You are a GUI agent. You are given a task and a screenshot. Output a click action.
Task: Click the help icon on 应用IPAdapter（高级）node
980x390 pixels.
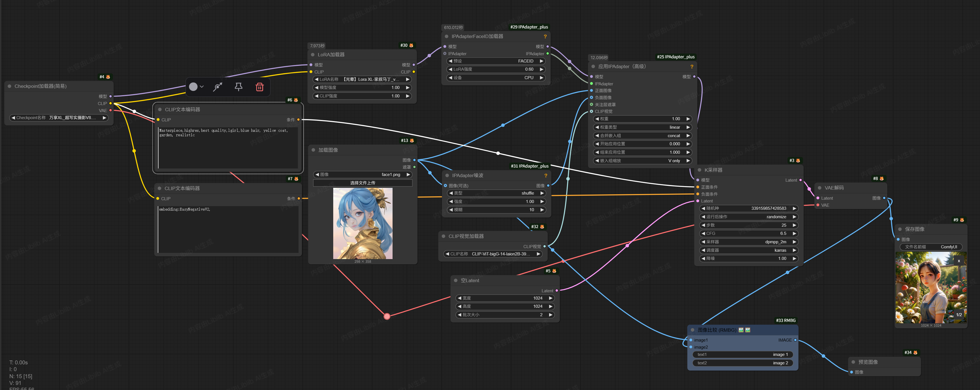(x=692, y=67)
